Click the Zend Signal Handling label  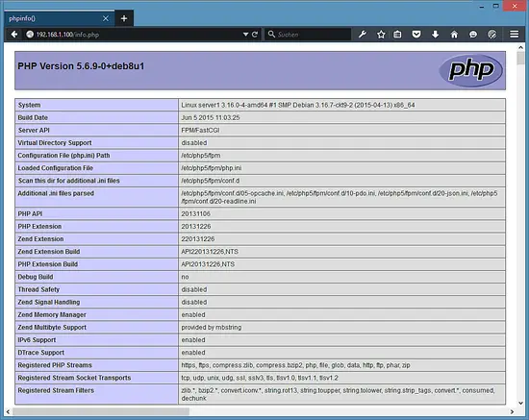[49, 302]
